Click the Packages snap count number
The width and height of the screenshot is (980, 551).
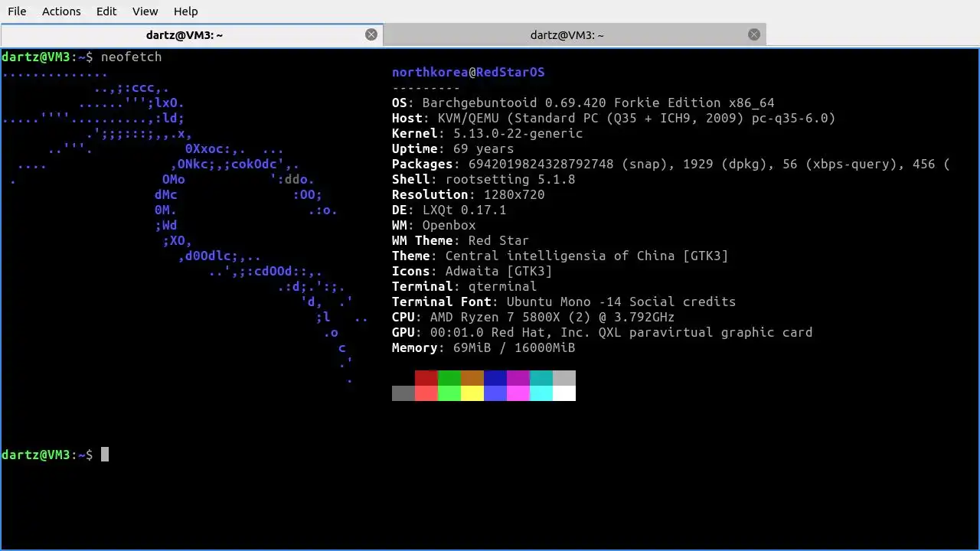[x=541, y=164]
